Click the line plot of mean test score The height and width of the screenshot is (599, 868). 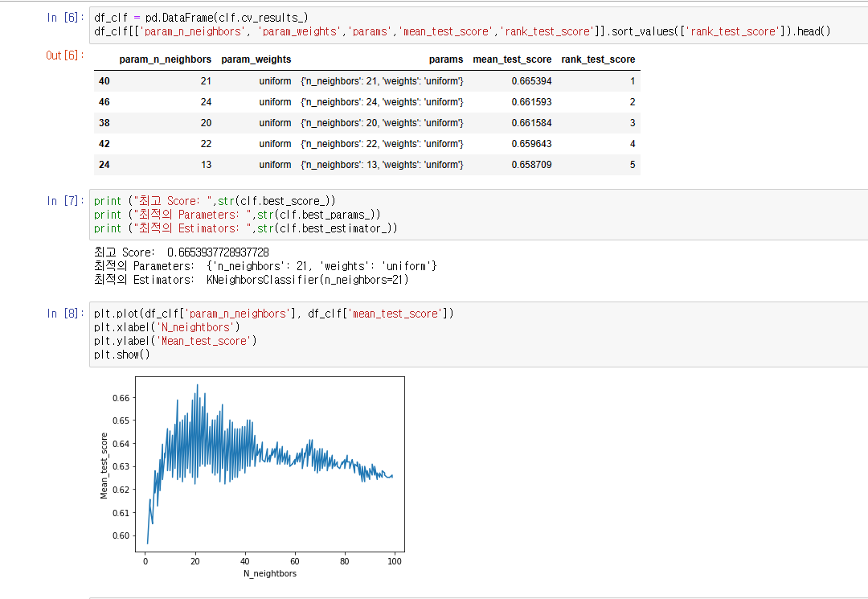coord(269,464)
